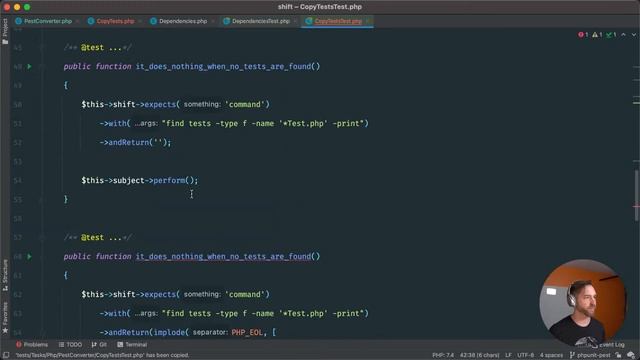This screenshot has width=640, height=360.
Task: Open the Favorites tool window
Action: click(x=5, y=318)
